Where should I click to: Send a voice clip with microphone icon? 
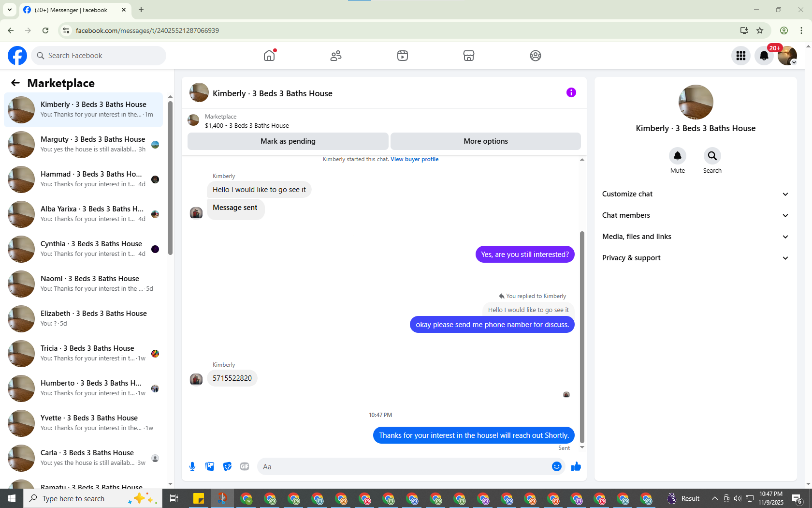(192, 466)
